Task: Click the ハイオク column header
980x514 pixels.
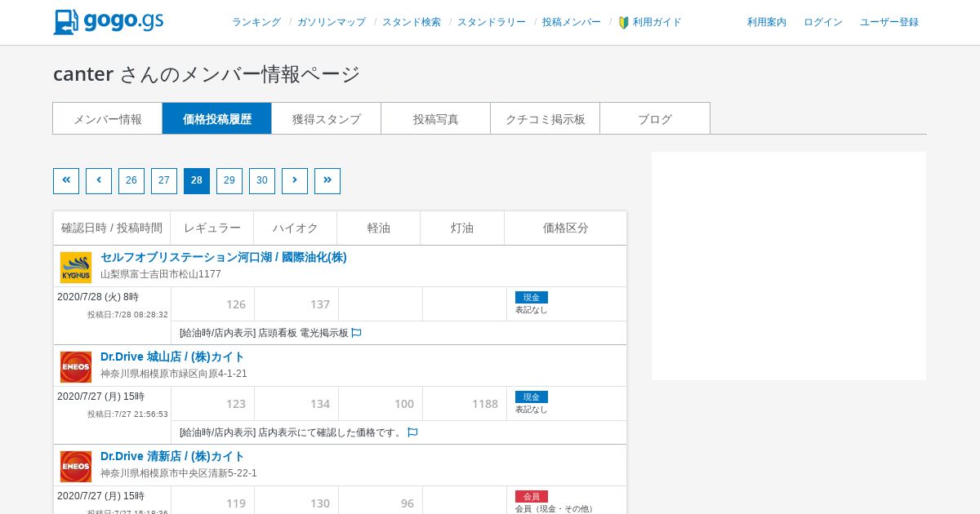Action: [296, 228]
